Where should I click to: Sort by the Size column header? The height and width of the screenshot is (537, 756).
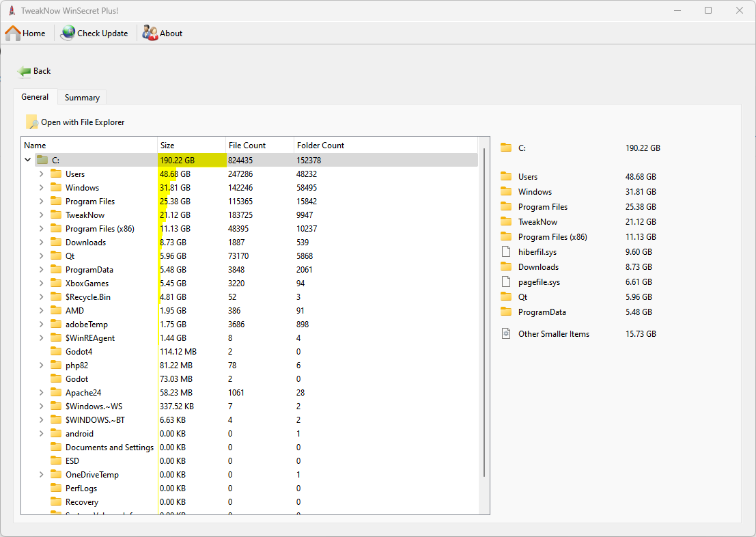[x=191, y=146]
